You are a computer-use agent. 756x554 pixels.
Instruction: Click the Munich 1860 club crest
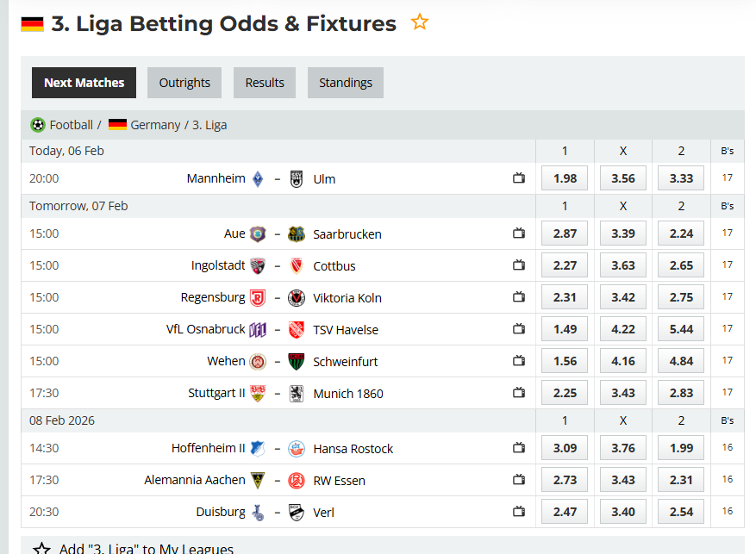[x=296, y=393]
